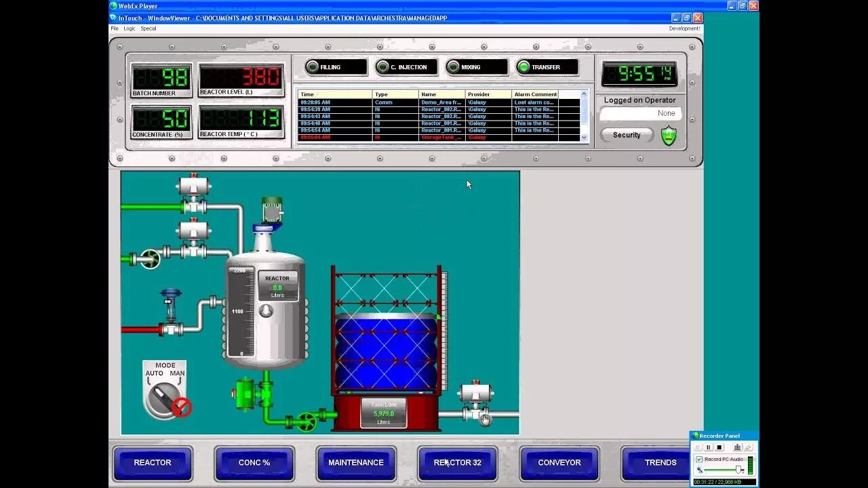Click the agitator motor atop reactor
Image resolution: width=868 pixels, height=488 pixels.
[x=272, y=211]
